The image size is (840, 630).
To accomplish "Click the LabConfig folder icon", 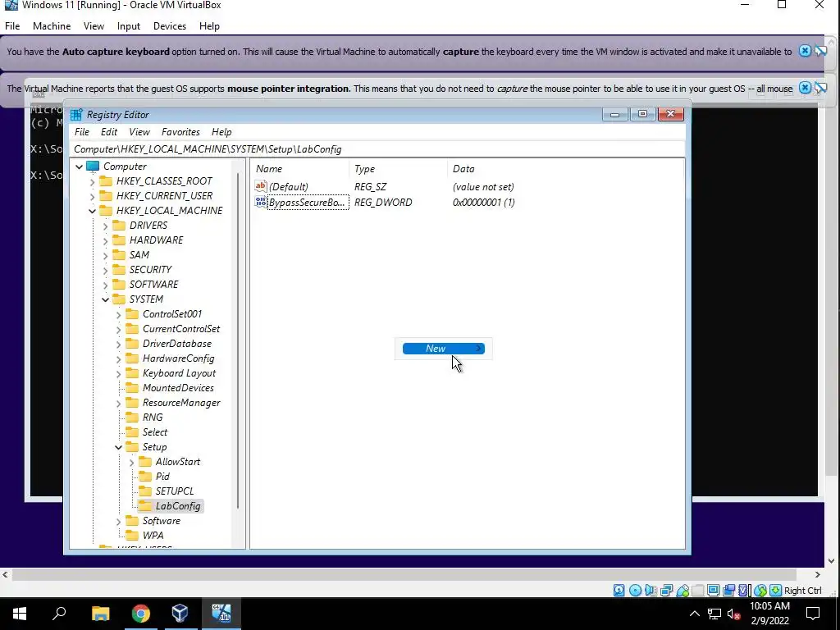I will pyautogui.click(x=145, y=505).
